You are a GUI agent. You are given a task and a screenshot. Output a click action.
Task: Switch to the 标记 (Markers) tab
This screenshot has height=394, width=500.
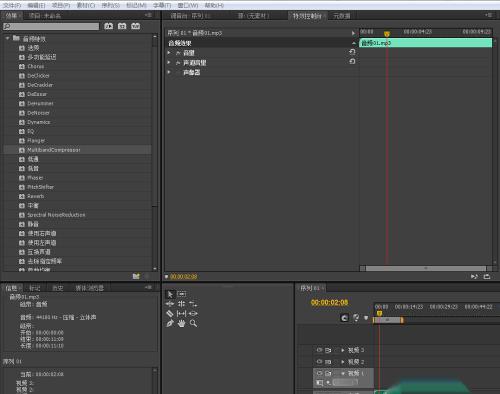tap(35, 288)
